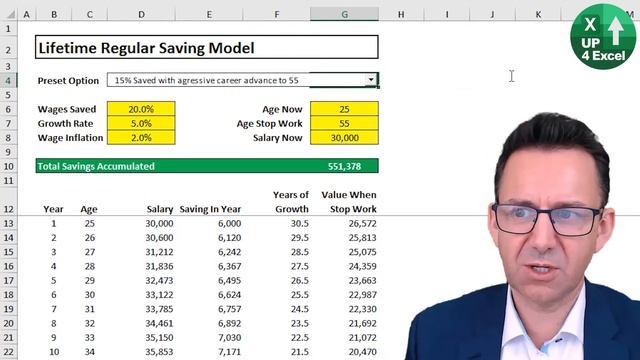This screenshot has width=640, height=360.
Task: Select the Age Now cell showing 25
Action: click(x=344, y=109)
